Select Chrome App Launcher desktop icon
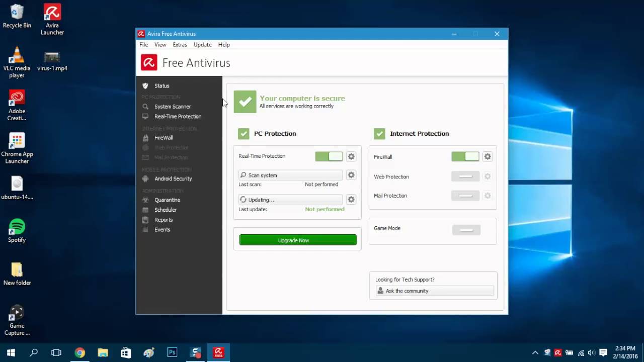The image size is (644, 362). point(17,148)
